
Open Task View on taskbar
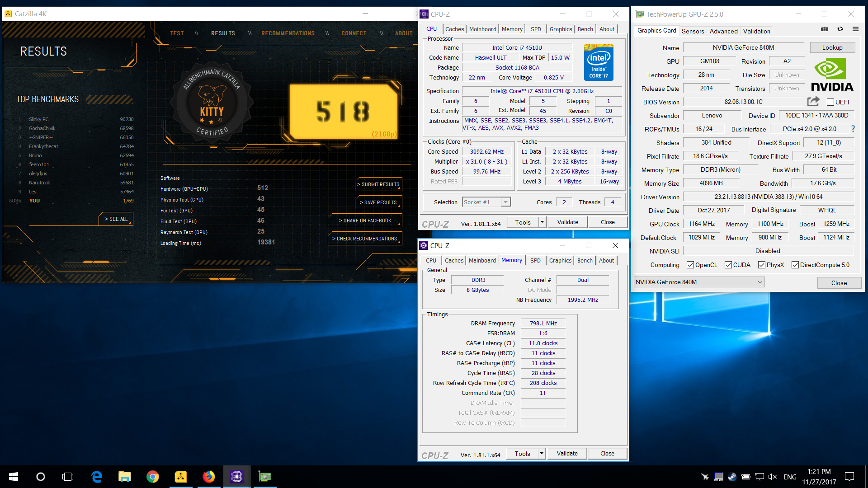click(x=68, y=477)
